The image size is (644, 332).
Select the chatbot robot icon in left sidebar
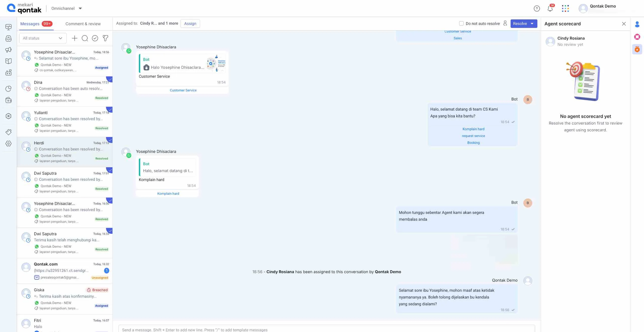[x=8, y=72]
